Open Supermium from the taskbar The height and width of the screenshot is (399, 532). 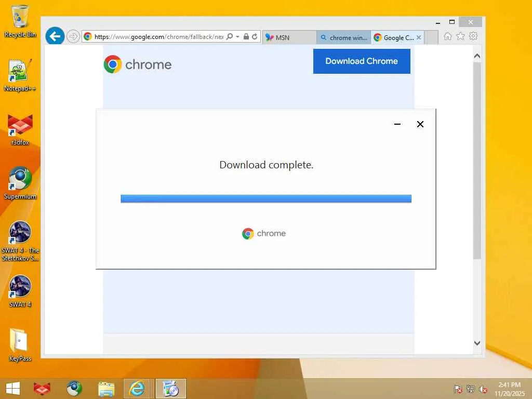(74, 389)
